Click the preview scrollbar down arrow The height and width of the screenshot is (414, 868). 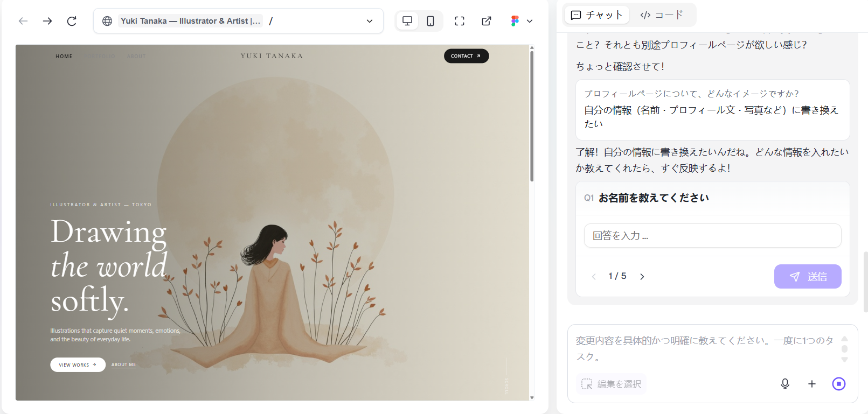click(x=532, y=397)
